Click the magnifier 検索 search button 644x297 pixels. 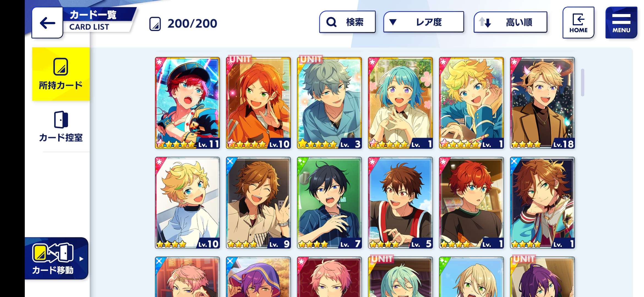coord(347,22)
